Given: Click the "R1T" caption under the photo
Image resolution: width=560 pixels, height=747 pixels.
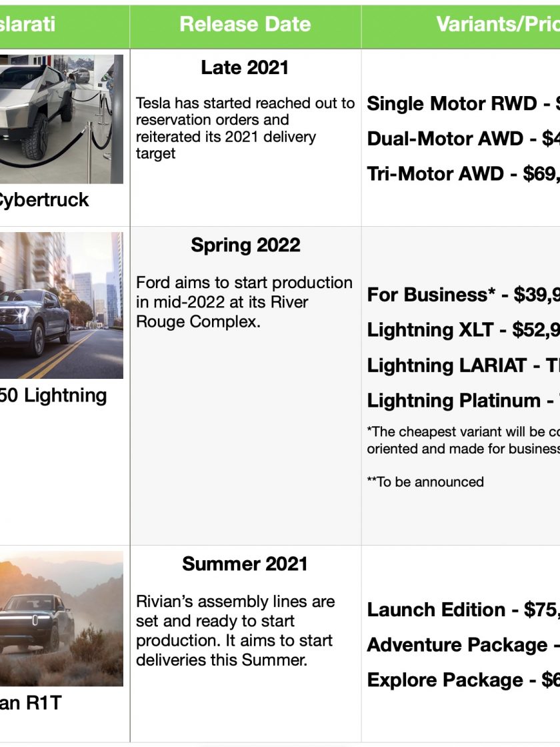Looking at the screenshot, I should (x=31, y=703).
